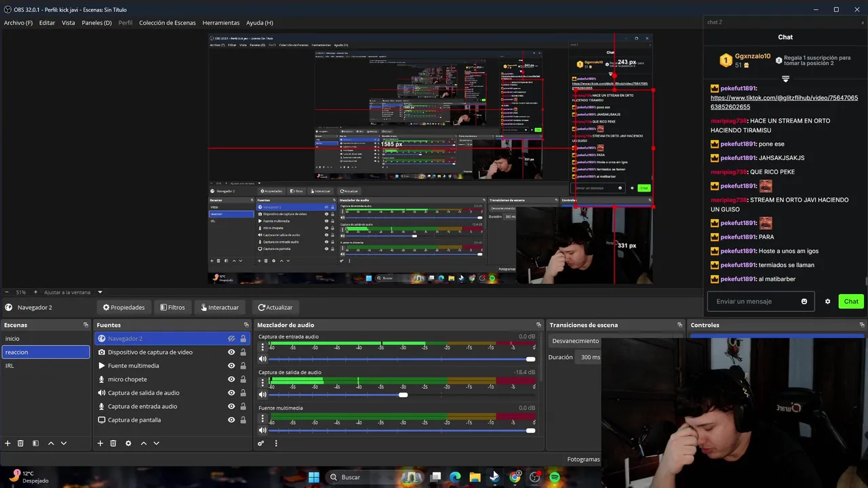This screenshot has height=488, width=868.
Task: Float the Mezclador de audio dock panel
Action: click(538, 325)
